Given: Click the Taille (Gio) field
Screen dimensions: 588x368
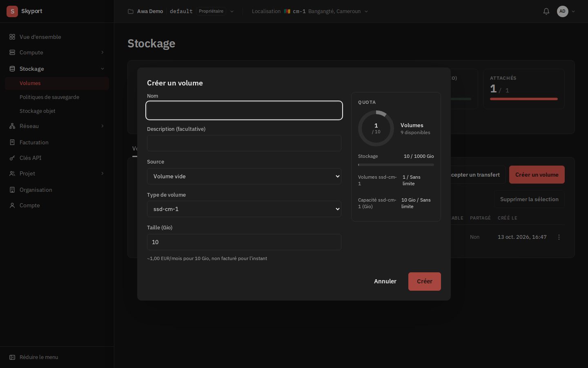Looking at the screenshot, I should [244, 242].
